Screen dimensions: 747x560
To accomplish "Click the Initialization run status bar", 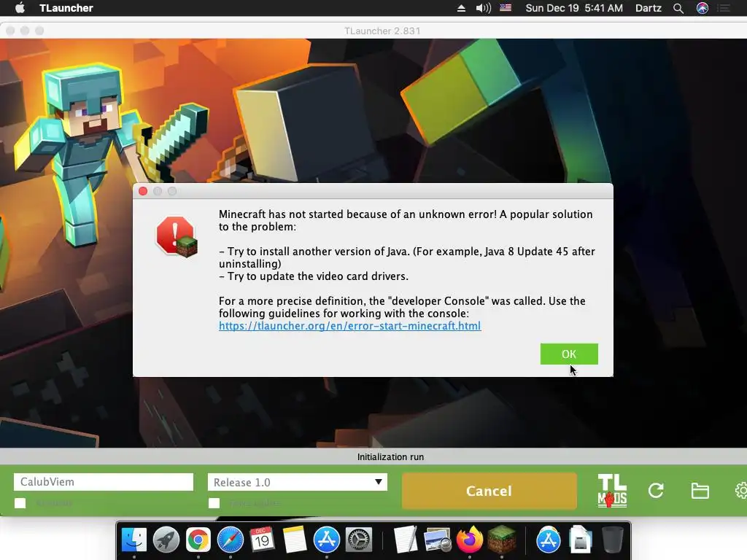I will pyautogui.click(x=373, y=456).
